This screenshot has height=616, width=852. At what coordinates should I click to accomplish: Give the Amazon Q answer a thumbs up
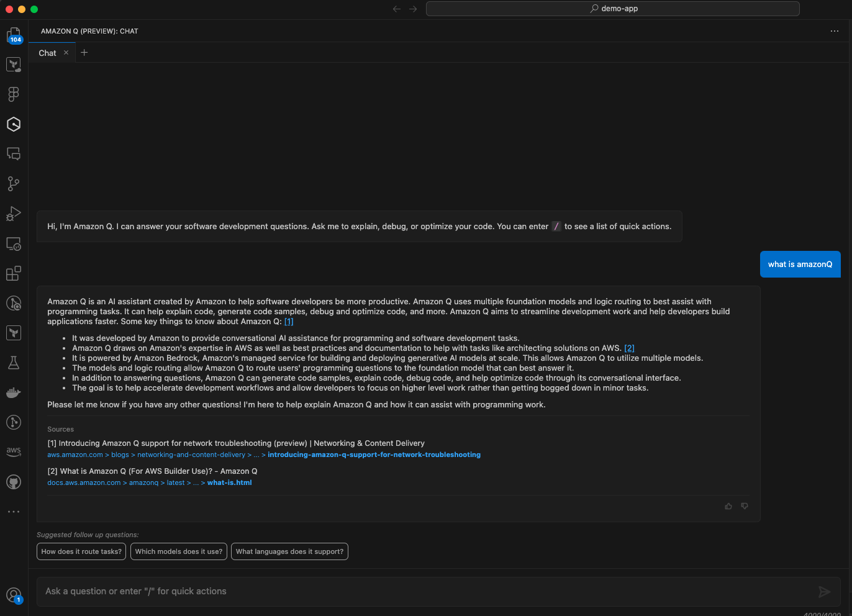pyautogui.click(x=728, y=506)
